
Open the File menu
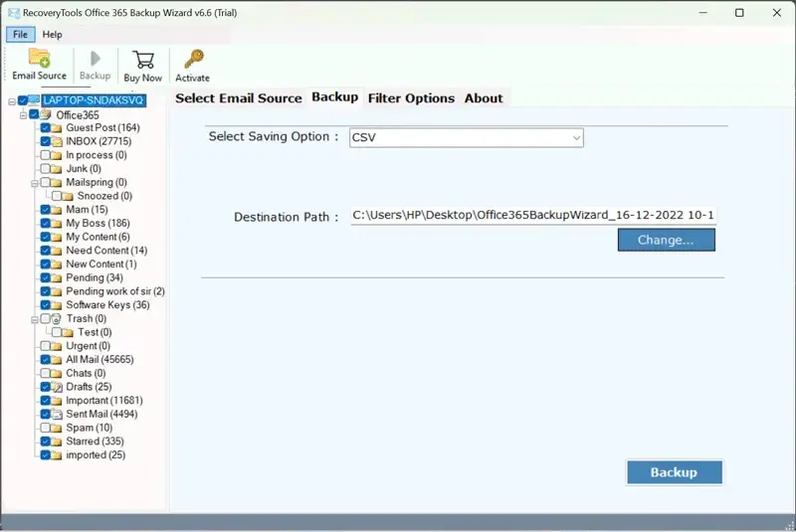point(19,34)
